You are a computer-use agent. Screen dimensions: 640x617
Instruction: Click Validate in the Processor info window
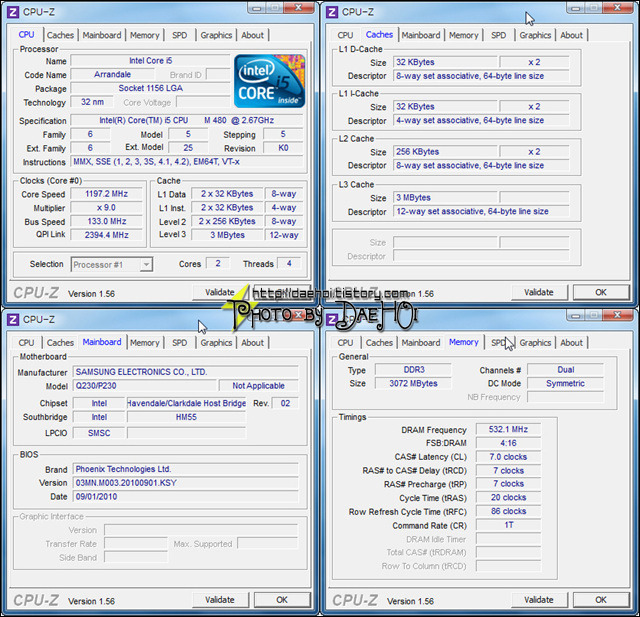coord(220,292)
